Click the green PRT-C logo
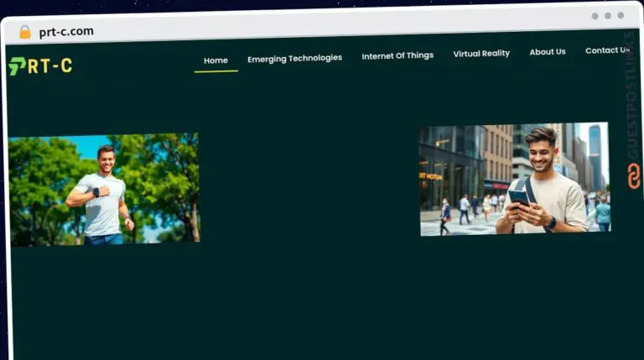 40,66
